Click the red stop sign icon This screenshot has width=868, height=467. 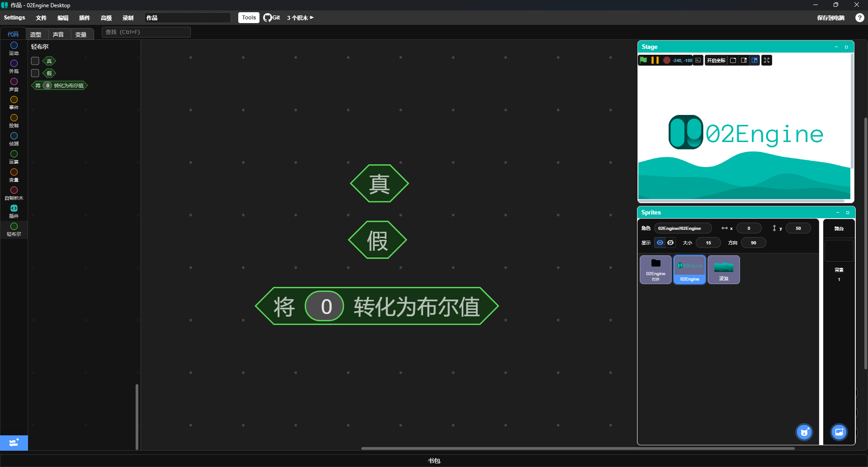tap(666, 60)
